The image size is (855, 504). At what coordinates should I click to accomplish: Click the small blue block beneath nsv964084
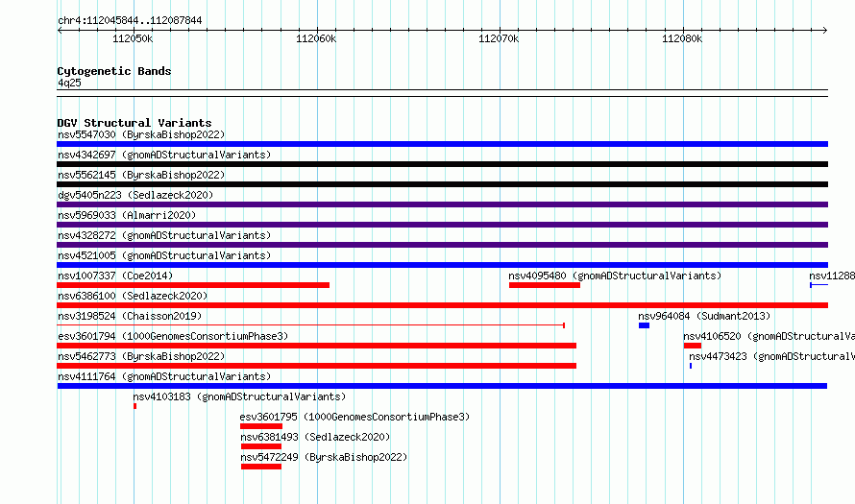(644, 325)
